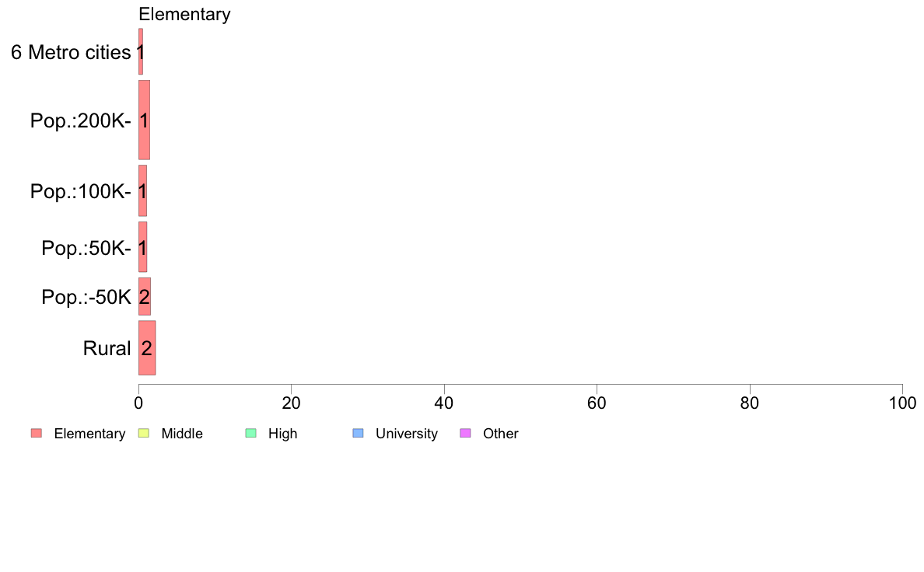Click the University legend label text

(x=407, y=434)
